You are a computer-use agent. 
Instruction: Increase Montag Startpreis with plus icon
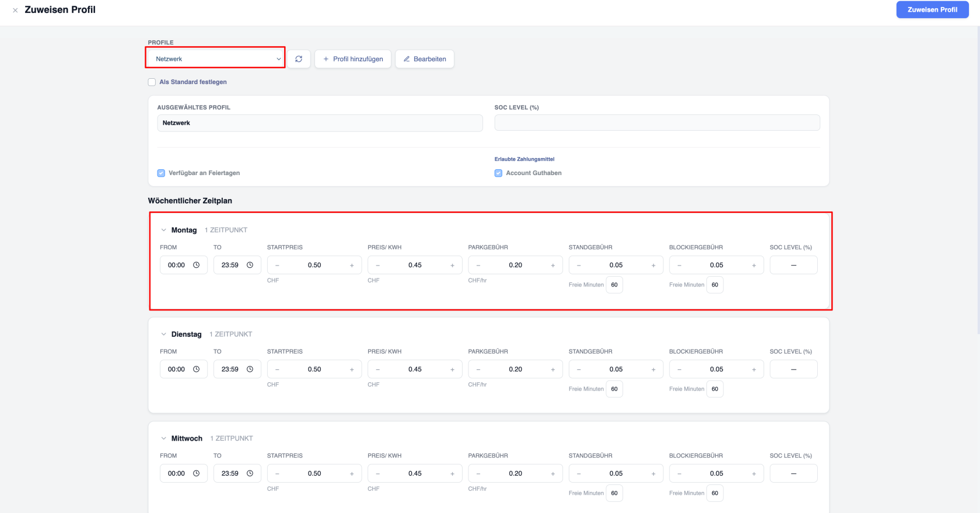(352, 266)
